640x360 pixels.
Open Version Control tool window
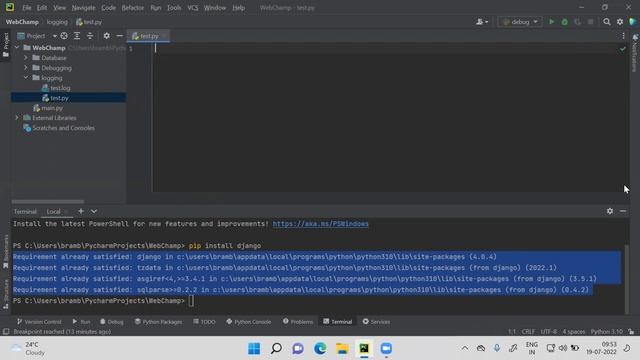click(39, 322)
